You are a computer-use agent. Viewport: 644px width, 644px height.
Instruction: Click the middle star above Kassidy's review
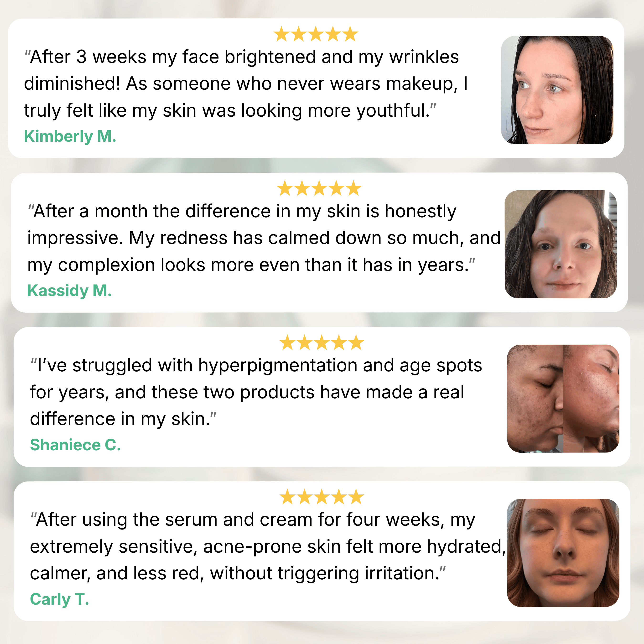pyautogui.click(x=319, y=188)
